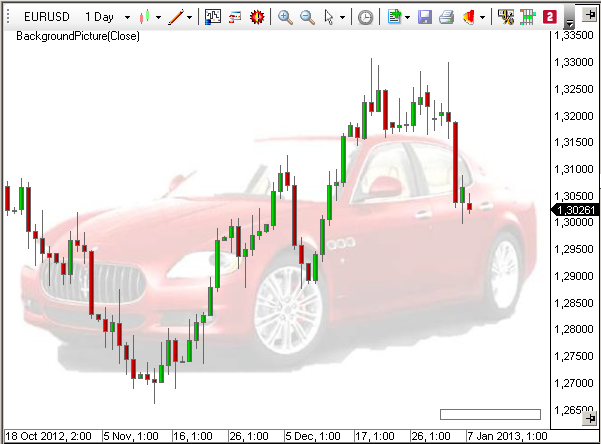Click the red alert burst icon
The image size is (601, 444).
257,17
